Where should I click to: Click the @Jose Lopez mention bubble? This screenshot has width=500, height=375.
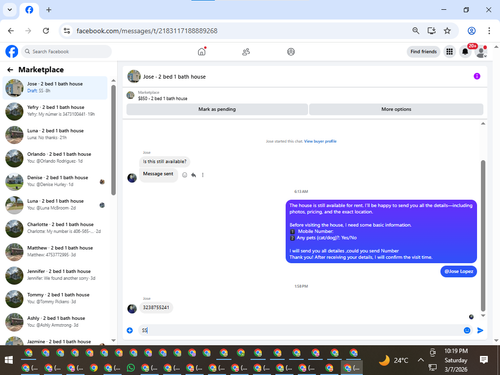coord(459,271)
